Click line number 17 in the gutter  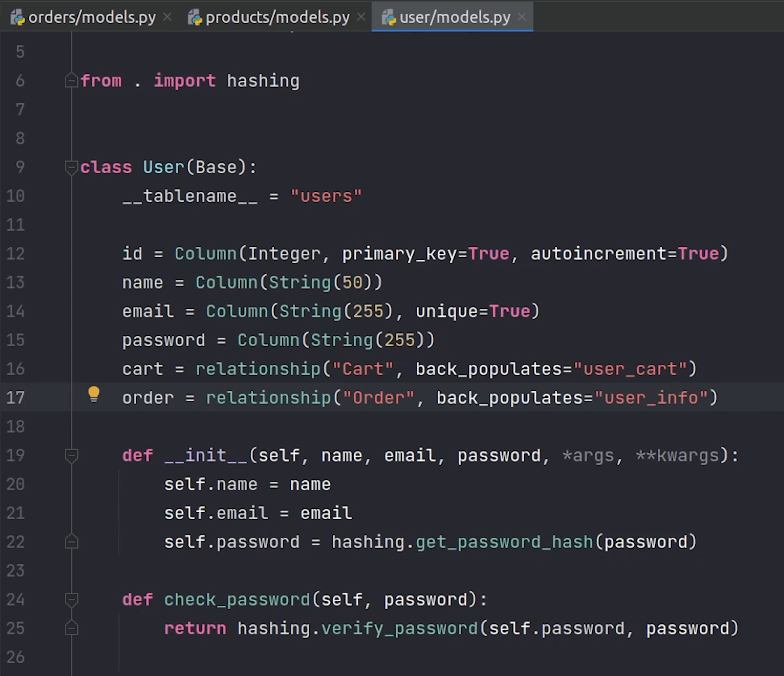point(16,398)
